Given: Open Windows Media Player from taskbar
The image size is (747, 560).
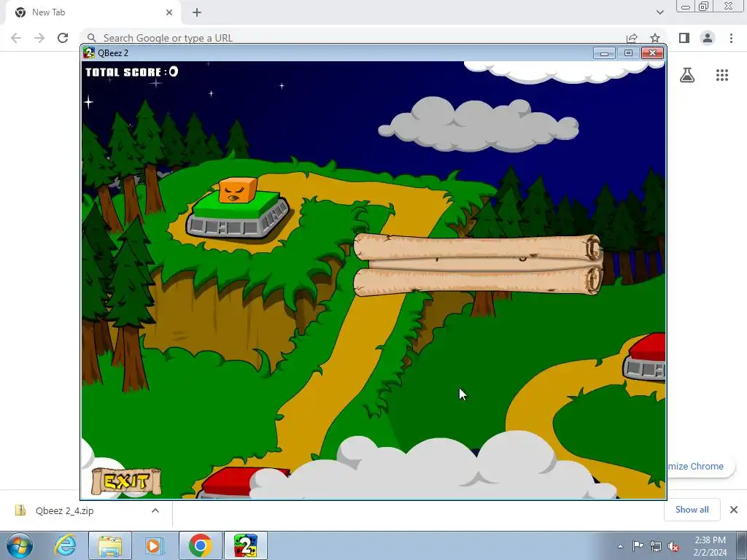Looking at the screenshot, I should (x=154, y=545).
